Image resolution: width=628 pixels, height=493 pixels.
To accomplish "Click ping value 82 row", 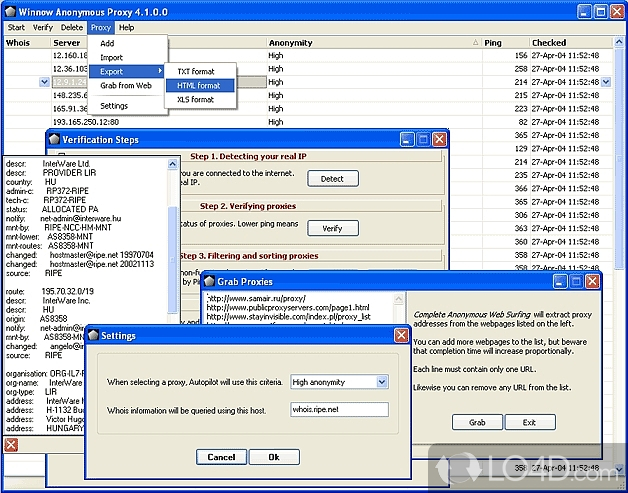I will [523, 122].
